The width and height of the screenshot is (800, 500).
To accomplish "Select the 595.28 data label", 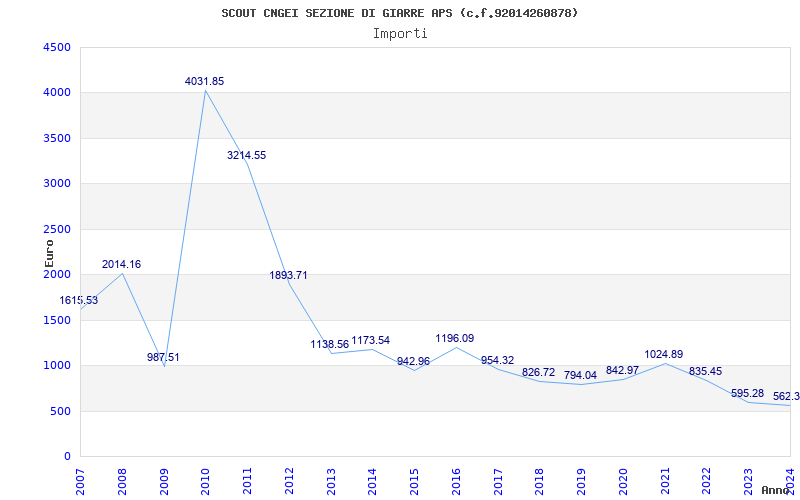I will tap(747, 393).
